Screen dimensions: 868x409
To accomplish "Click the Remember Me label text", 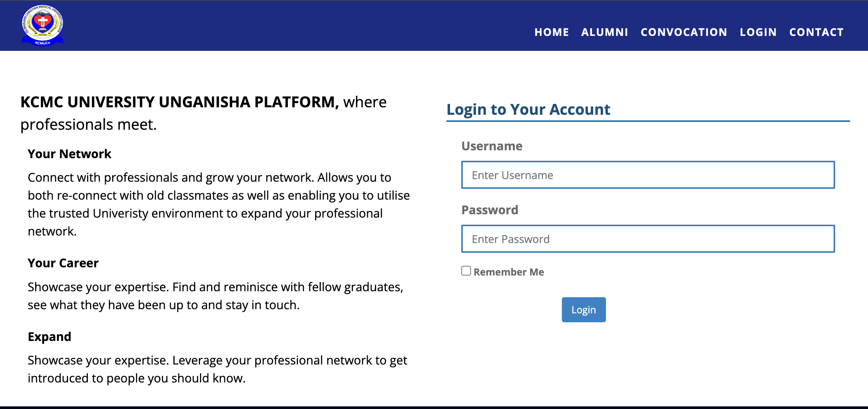I will click(508, 272).
